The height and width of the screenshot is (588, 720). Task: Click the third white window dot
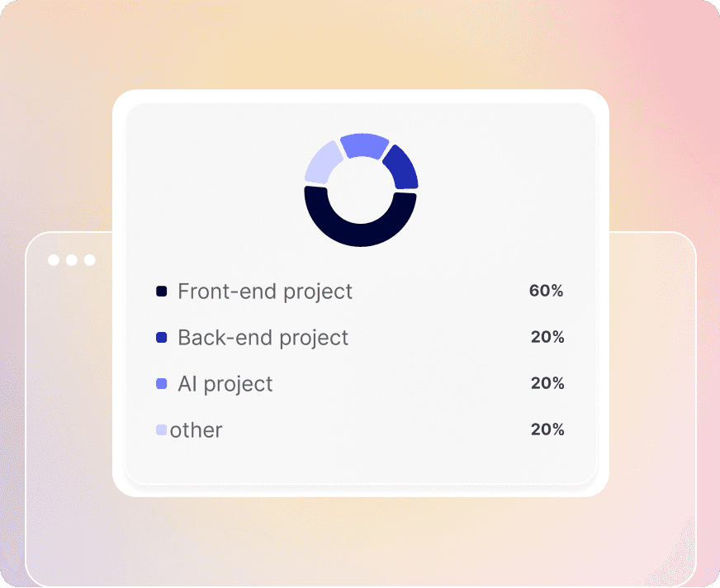point(89,260)
